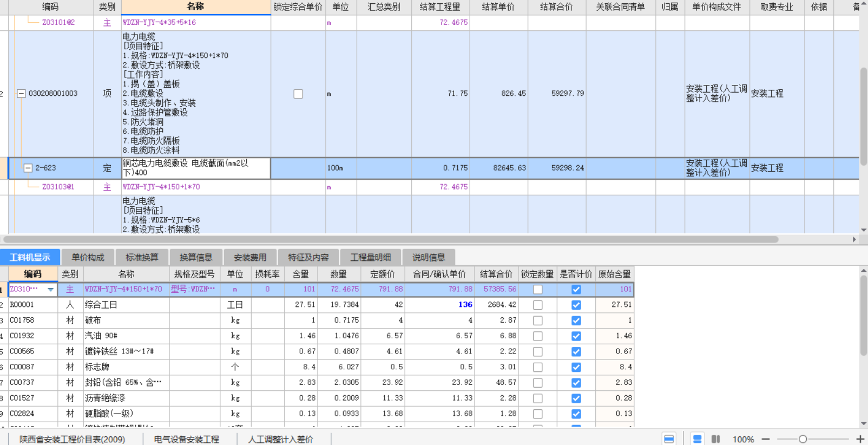Image resolution: width=868 pixels, height=445 pixels.
Task: Select main material row Z03103@1
Action: [x=58, y=187]
